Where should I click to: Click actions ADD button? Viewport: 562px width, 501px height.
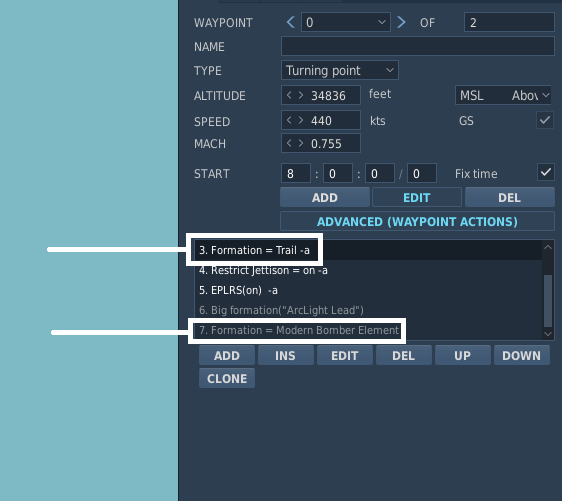tap(227, 356)
